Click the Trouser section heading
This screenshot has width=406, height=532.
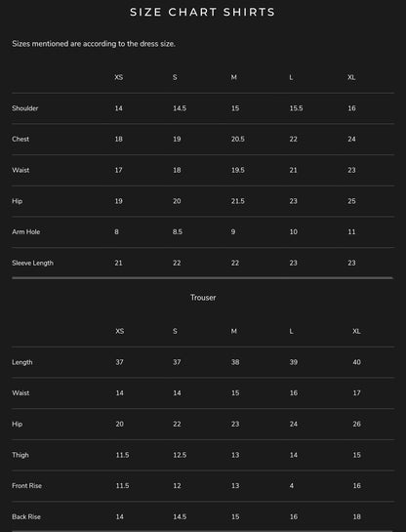(x=203, y=298)
